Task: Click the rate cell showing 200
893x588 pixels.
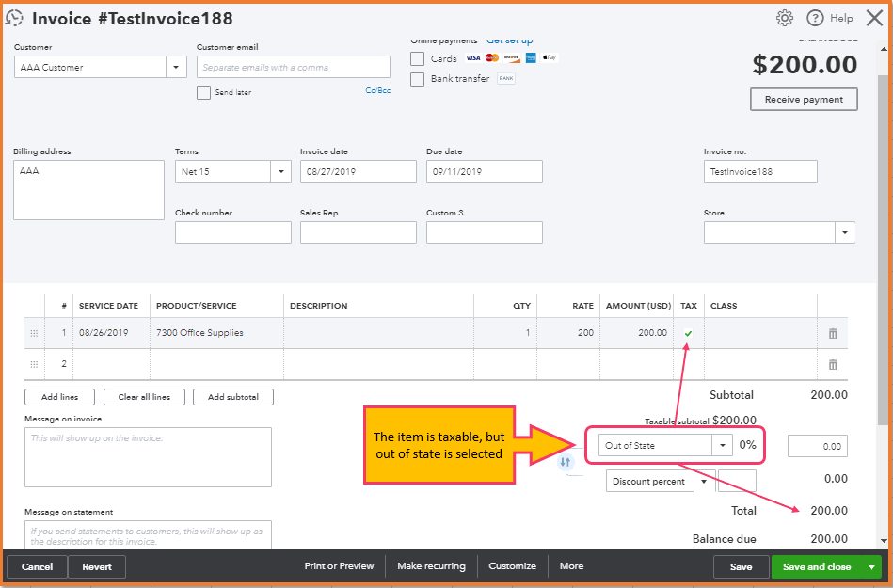Action: pos(566,333)
